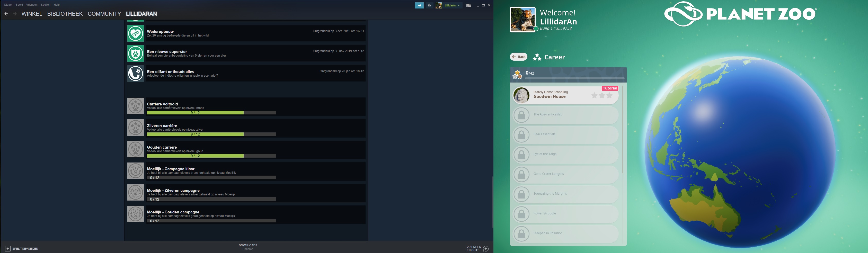Click the Moeilijk - Zilveren campagne icon
Image resolution: width=868 pixels, height=253 pixels.
click(x=136, y=192)
